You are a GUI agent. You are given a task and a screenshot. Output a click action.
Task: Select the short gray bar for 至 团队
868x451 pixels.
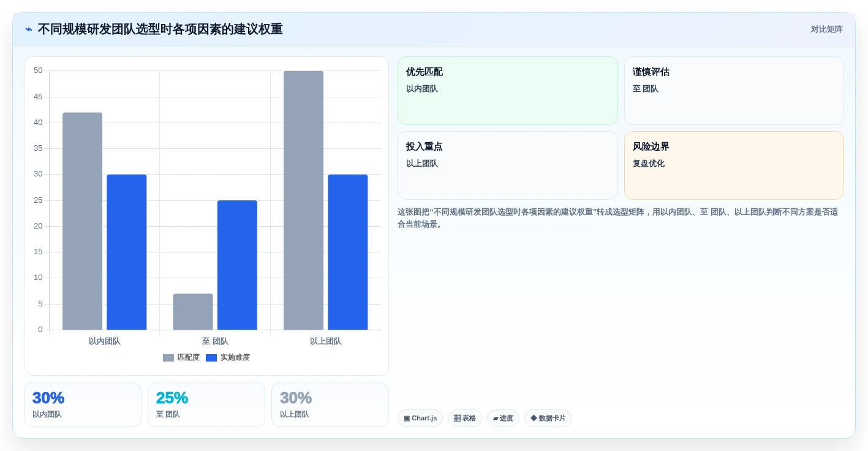(193, 312)
